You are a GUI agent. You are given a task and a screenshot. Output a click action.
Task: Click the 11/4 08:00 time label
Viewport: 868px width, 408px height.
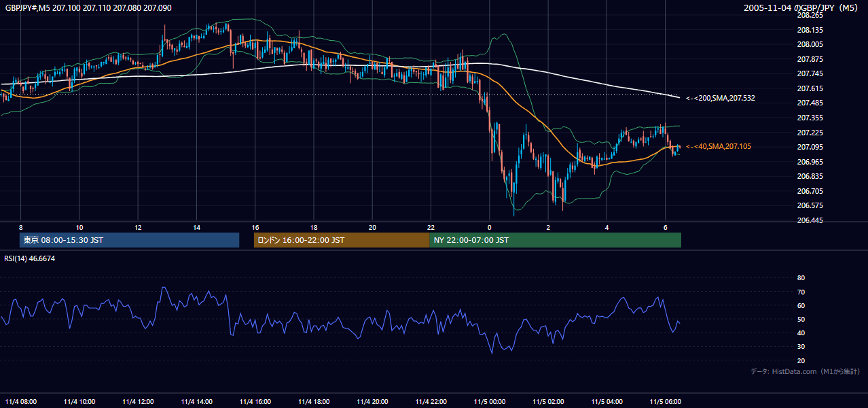pyautogui.click(x=21, y=401)
